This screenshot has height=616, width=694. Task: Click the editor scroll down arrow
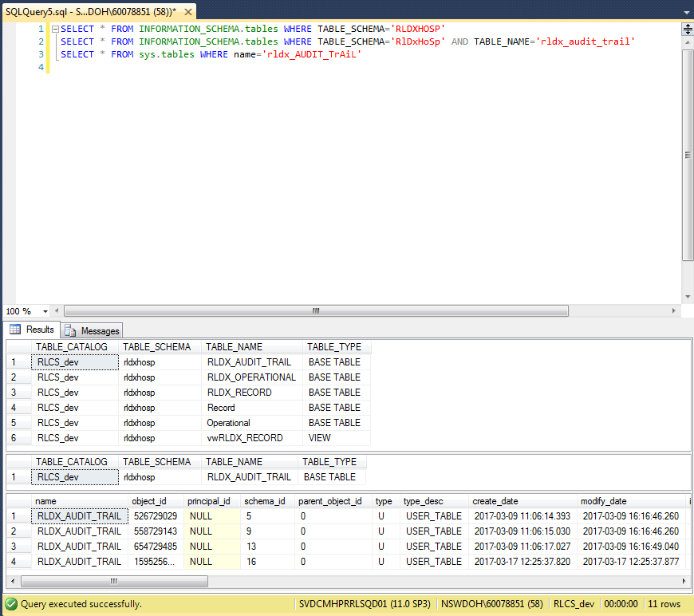coord(687,298)
